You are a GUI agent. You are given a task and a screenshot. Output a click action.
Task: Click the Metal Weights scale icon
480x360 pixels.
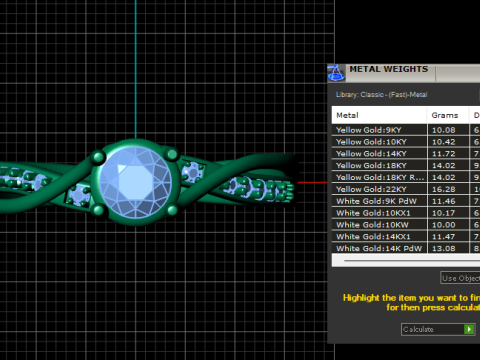[336, 73]
